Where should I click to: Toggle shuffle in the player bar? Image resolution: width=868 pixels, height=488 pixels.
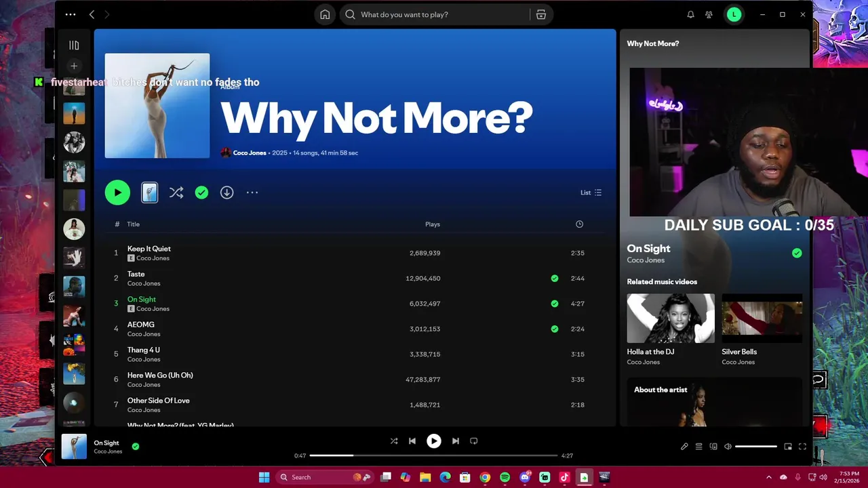pos(394,441)
